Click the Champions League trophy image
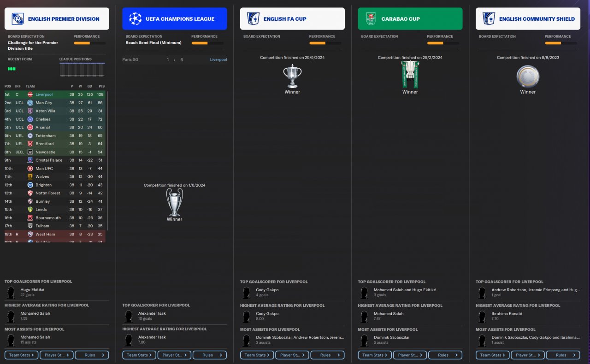 click(175, 202)
